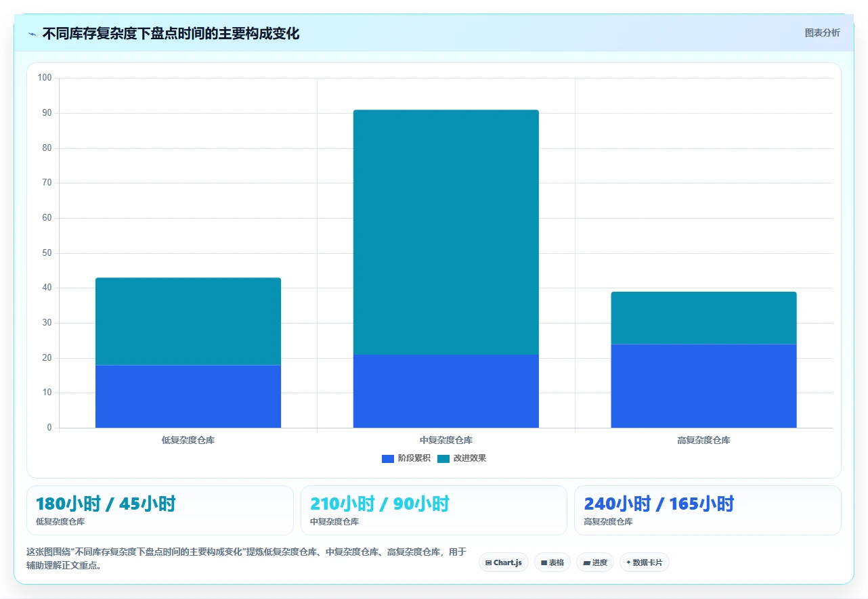Click the teal 改进效果 legend color swatch
The width and height of the screenshot is (868, 599).
pos(443,459)
